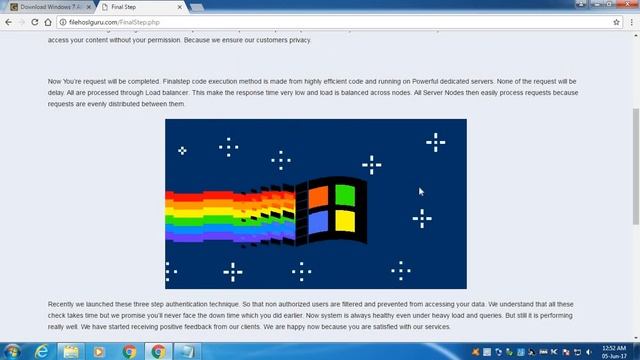
Task: Click the Windows logo rainbow image
Action: click(x=316, y=204)
